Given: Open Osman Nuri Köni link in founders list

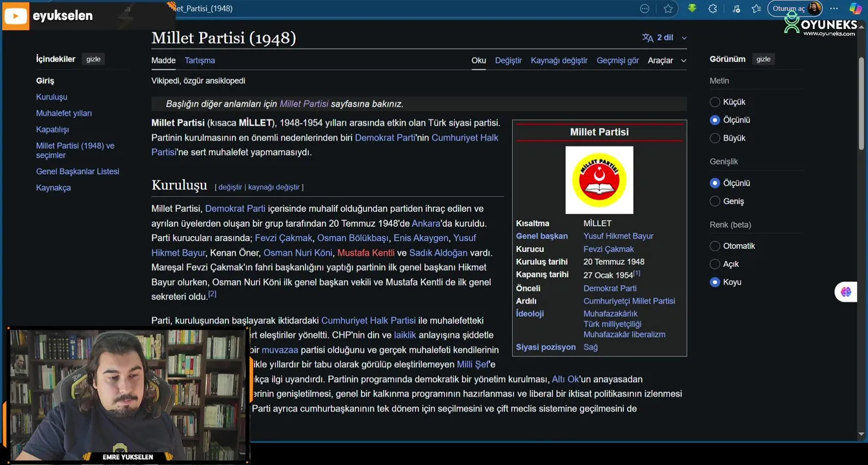Looking at the screenshot, I should 298,253.
